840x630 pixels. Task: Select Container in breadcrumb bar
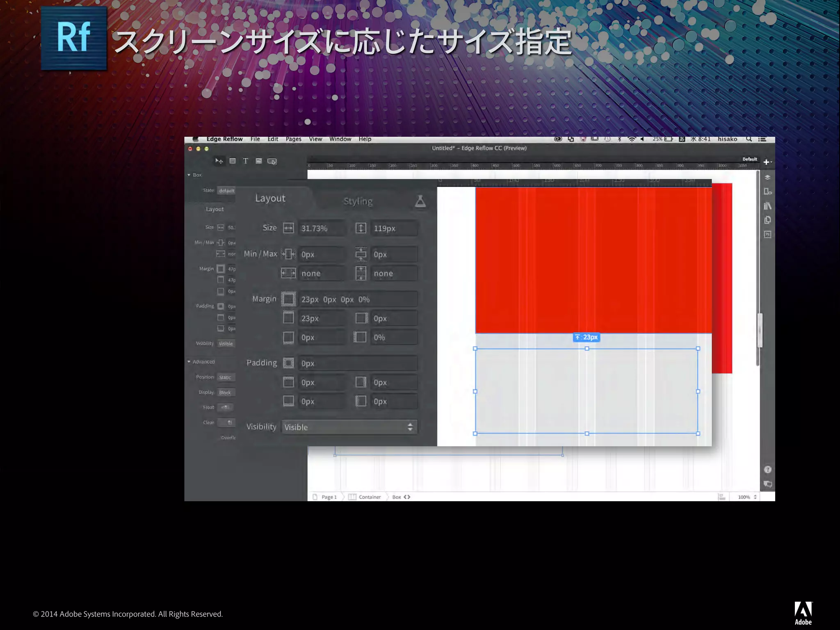pyautogui.click(x=370, y=497)
